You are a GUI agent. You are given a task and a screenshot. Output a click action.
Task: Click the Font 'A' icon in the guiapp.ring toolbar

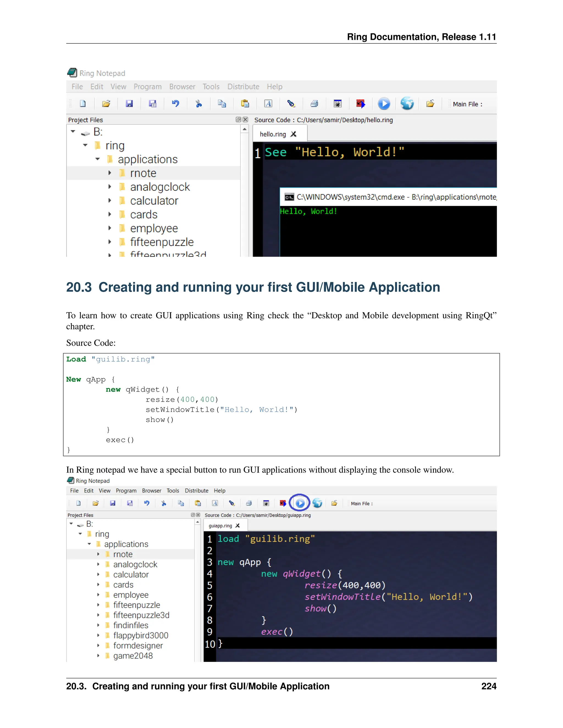click(x=215, y=503)
